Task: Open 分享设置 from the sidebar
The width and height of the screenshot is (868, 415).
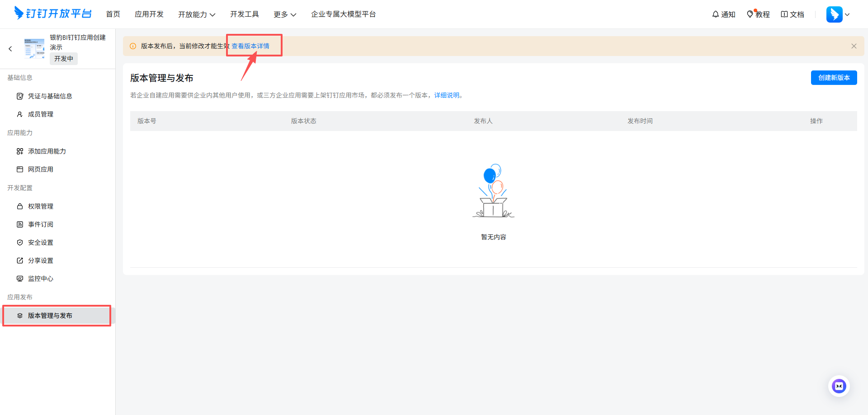Action: tap(40, 260)
